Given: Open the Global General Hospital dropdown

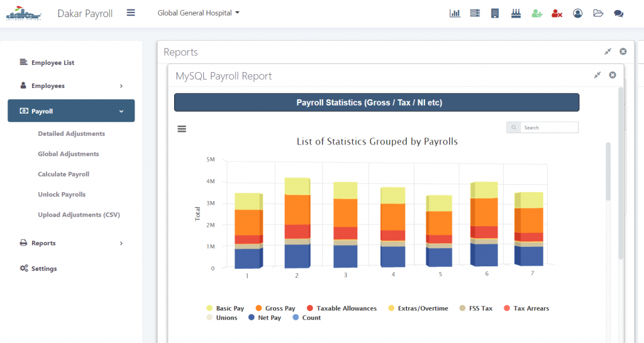Looking at the screenshot, I should click(198, 13).
